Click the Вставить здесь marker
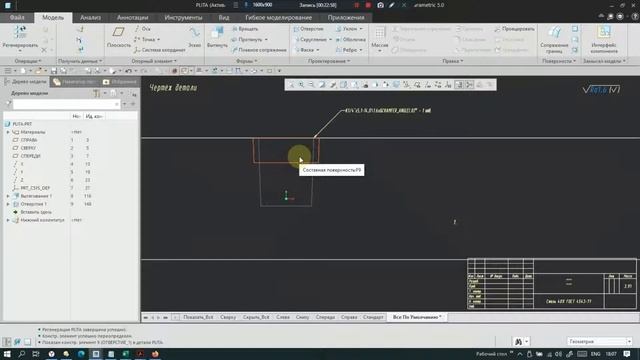Viewport: 640px width, 360px height. point(35,212)
